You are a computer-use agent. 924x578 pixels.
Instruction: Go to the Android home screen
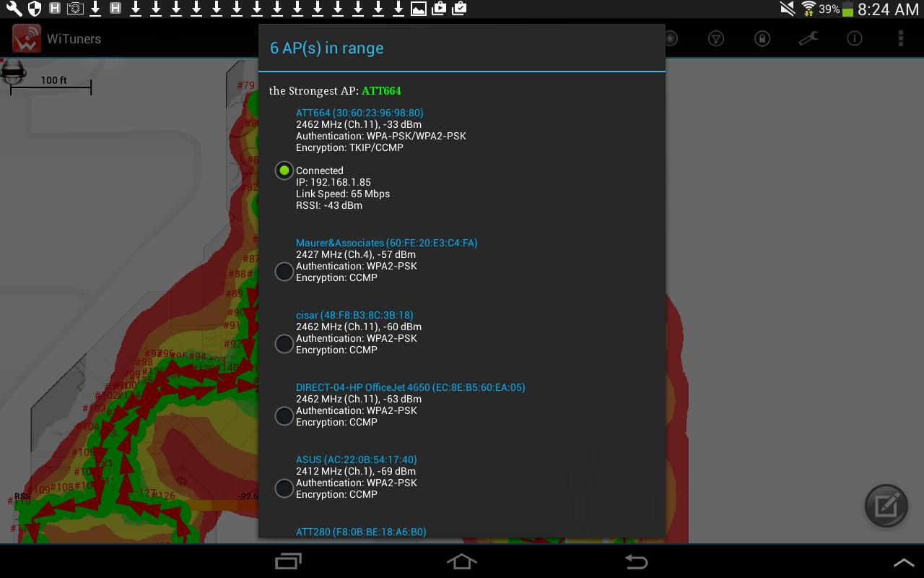462,561
